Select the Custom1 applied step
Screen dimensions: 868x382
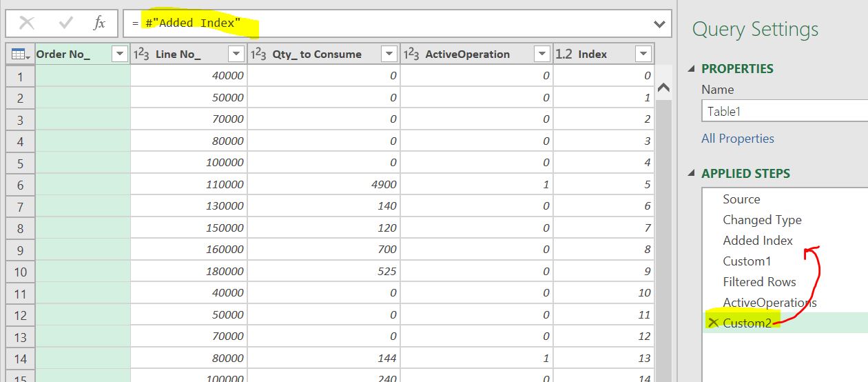coord(747,261)
